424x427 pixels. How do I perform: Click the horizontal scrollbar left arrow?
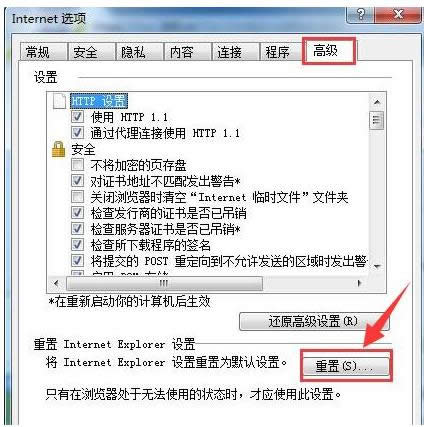click(57, 284)
